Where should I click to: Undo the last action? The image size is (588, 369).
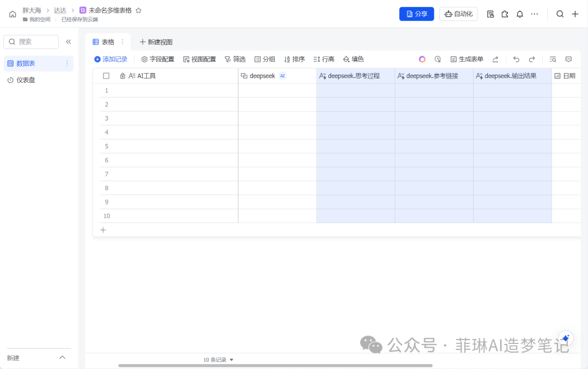[516, 59]
